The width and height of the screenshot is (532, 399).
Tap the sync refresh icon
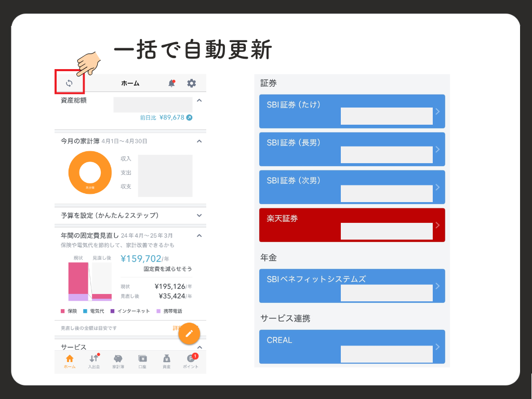[69, 83]
